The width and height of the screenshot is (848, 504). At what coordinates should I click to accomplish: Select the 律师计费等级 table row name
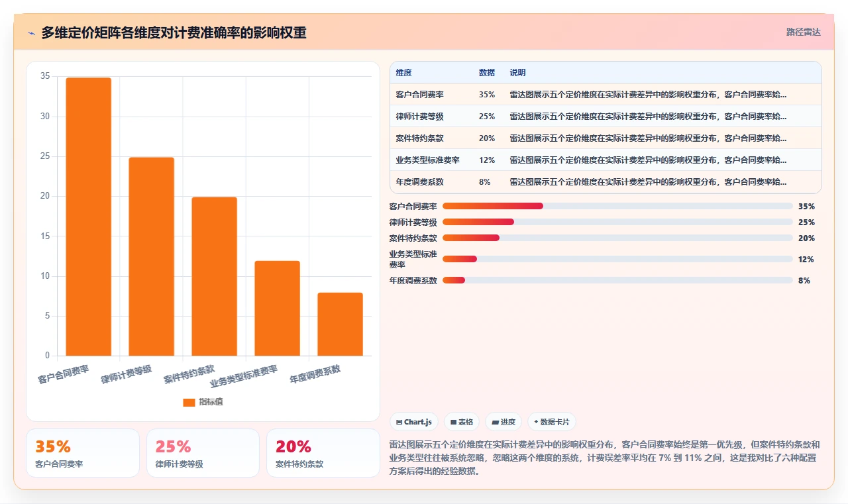click(420, 117)
